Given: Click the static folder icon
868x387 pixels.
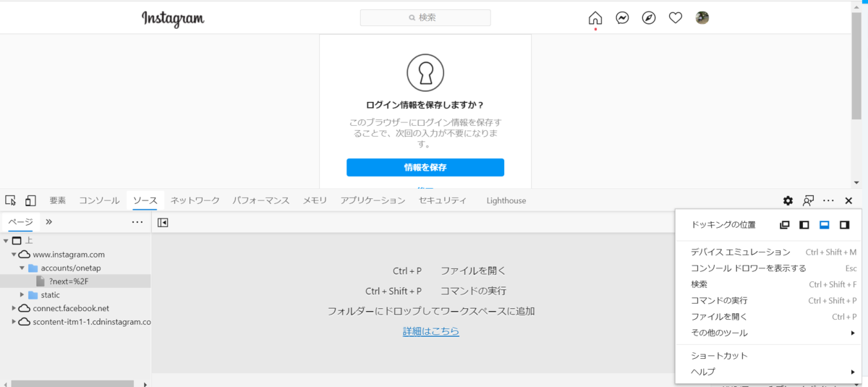Looking at the screenshot, I should tap(33, 295).
